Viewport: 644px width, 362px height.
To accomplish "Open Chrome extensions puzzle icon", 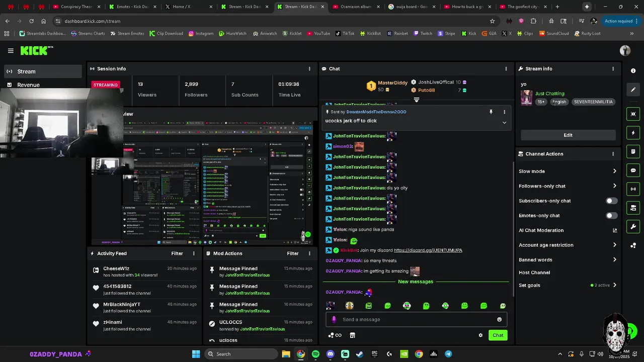I will tap(533, 21).
